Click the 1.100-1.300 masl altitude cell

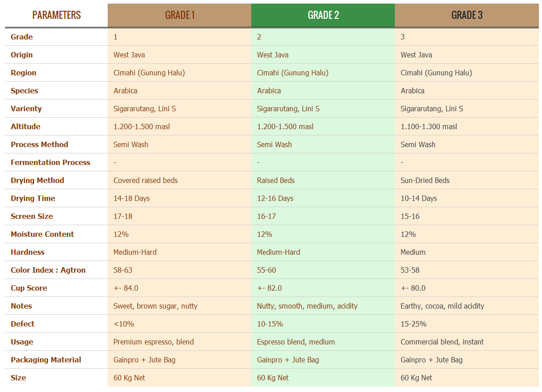428,126
